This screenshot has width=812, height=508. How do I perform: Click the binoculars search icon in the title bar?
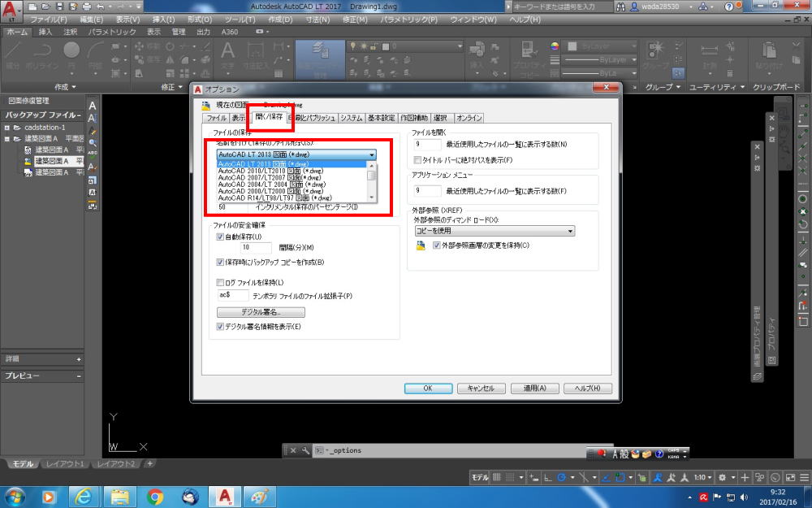pyautogui.click(x=620, y=7)
